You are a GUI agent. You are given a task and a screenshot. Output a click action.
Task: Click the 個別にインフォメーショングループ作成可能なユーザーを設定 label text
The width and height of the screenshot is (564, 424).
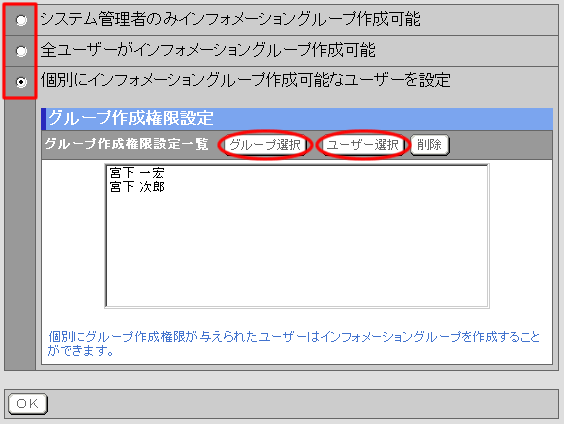(245, 80)
